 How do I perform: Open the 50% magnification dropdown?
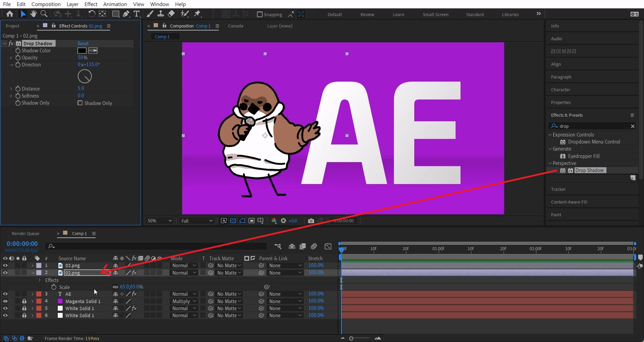click(x=160, y=221)
